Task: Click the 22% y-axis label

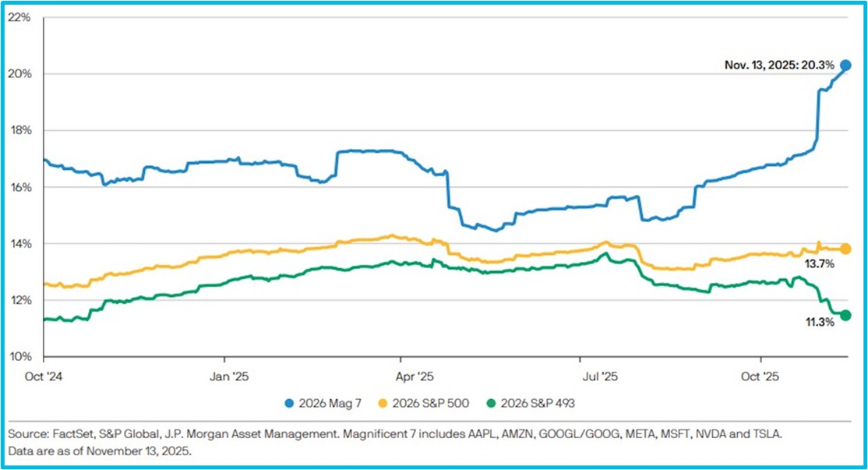Action: click(x=19, y=17)
